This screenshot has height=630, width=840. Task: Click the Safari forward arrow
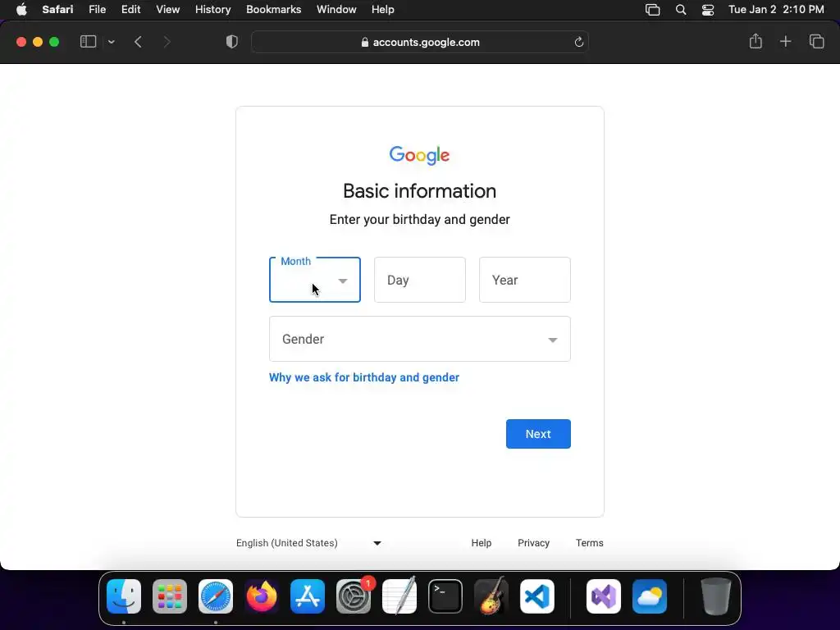(x=167, y=42)
